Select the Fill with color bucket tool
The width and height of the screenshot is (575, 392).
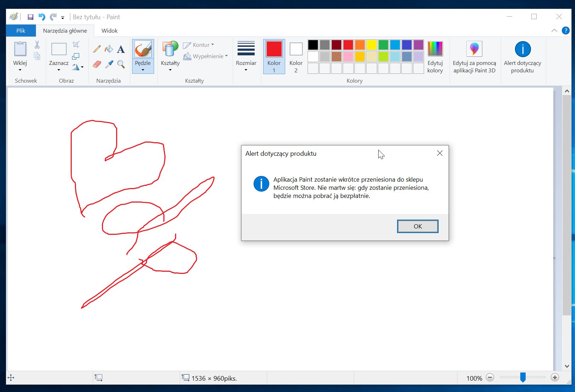(x=109, y=49)
